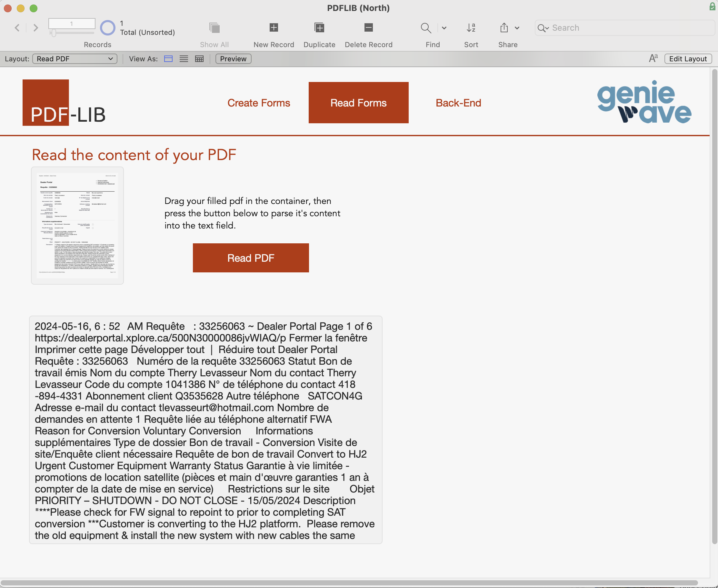This screenshot has height=588, width=718.
Task: Click the record navigation slider
Action: 72,33
